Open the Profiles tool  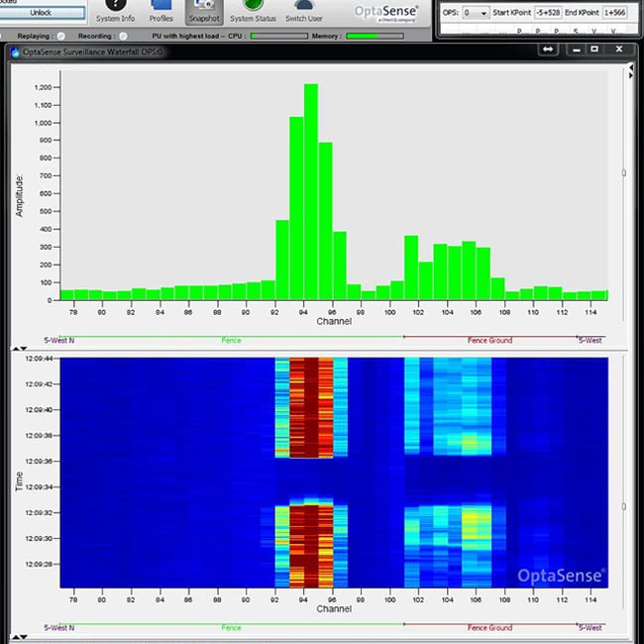(161, 12)
